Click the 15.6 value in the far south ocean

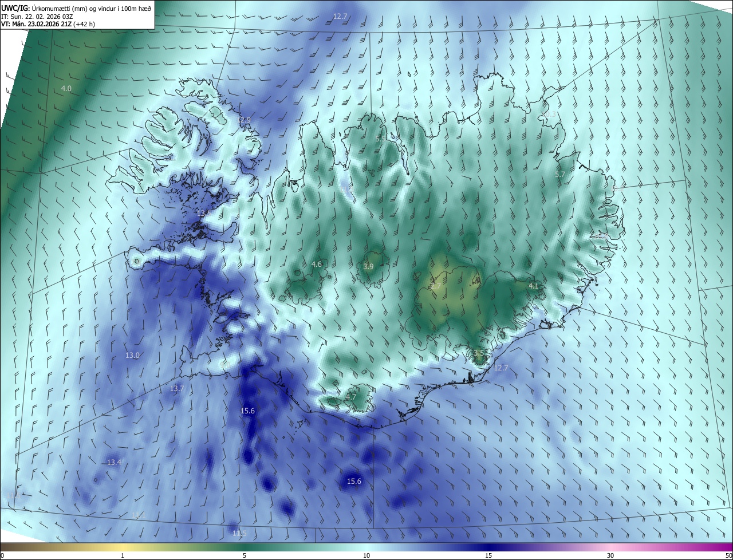[x=354, y=481]
